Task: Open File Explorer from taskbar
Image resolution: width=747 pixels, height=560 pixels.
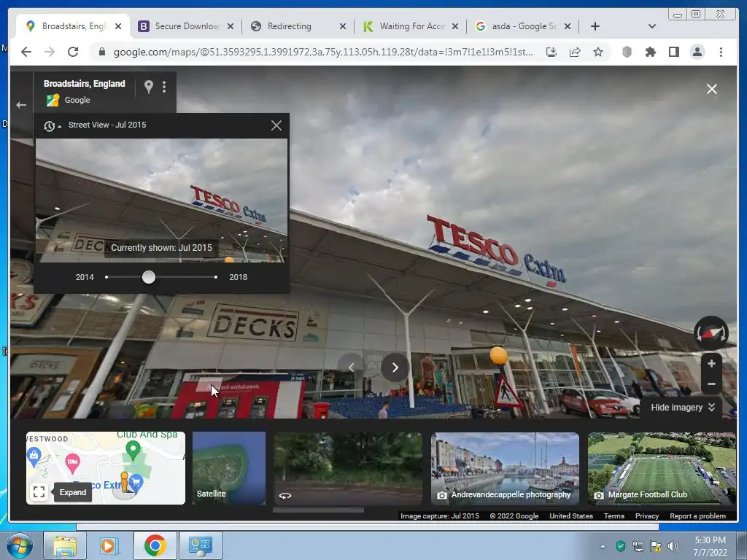Action: (x=65, y=545)
